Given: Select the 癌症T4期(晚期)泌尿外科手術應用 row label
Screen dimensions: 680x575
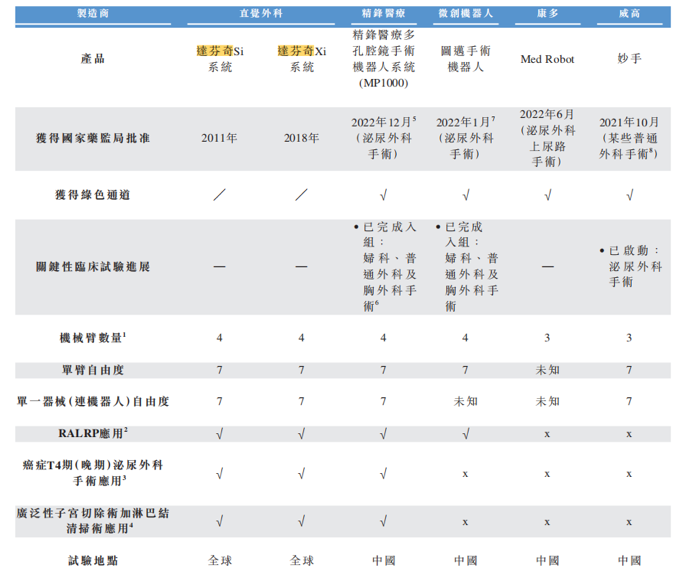Looking at the screenshot, I should coord(93,473).
